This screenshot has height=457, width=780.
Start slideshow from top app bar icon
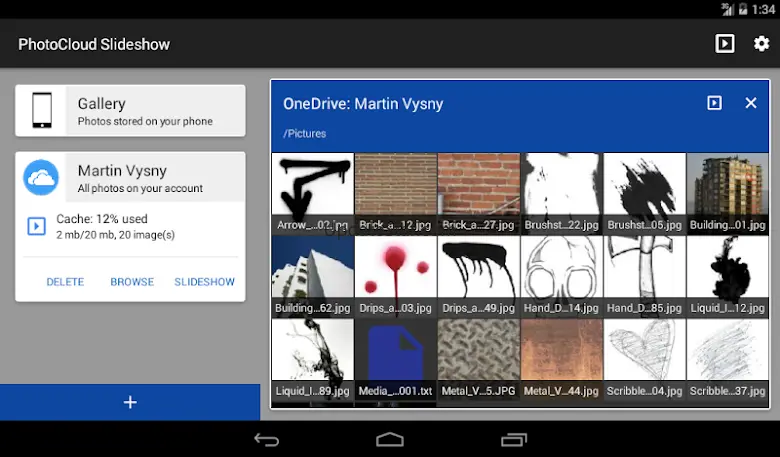pyautogui.click(x=724, y=44)
